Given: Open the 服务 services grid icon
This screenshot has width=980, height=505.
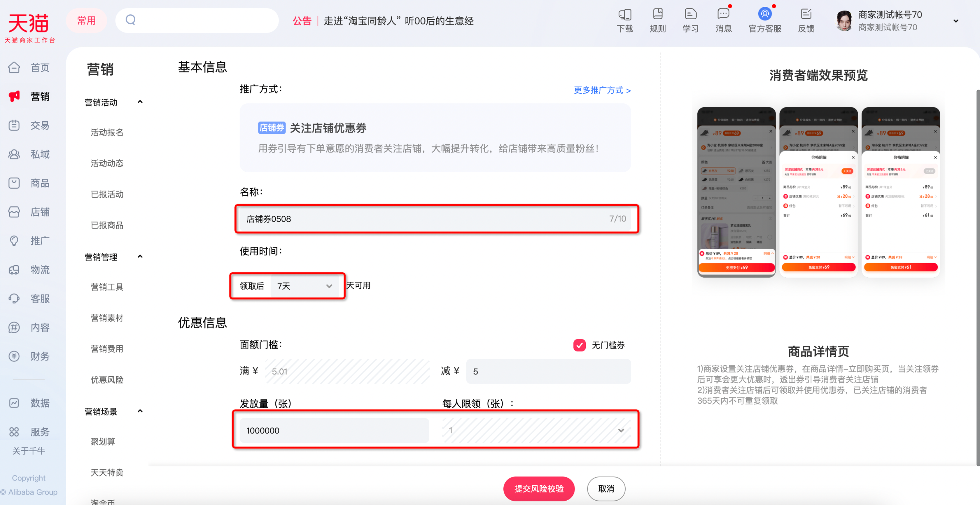Looking at the screenshot, I should click(x=14, y=432).
